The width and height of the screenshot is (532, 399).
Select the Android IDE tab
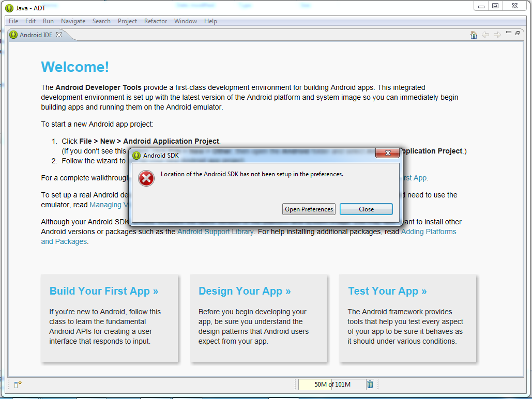pos(36,35)
